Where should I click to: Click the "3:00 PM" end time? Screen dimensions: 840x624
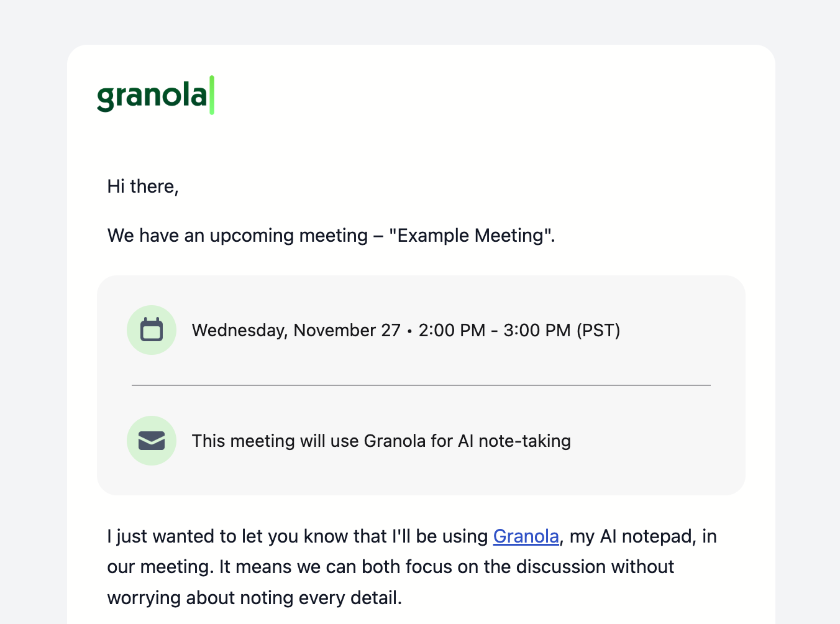click(x=537, y=330)
